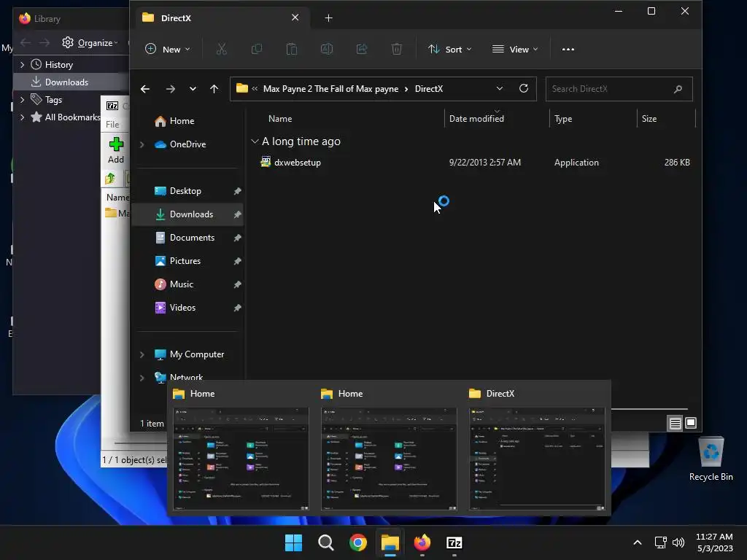Select Pictures in the navigation pane
The width and height of the screenshot is (747, 560).
[x=189, y=261]
